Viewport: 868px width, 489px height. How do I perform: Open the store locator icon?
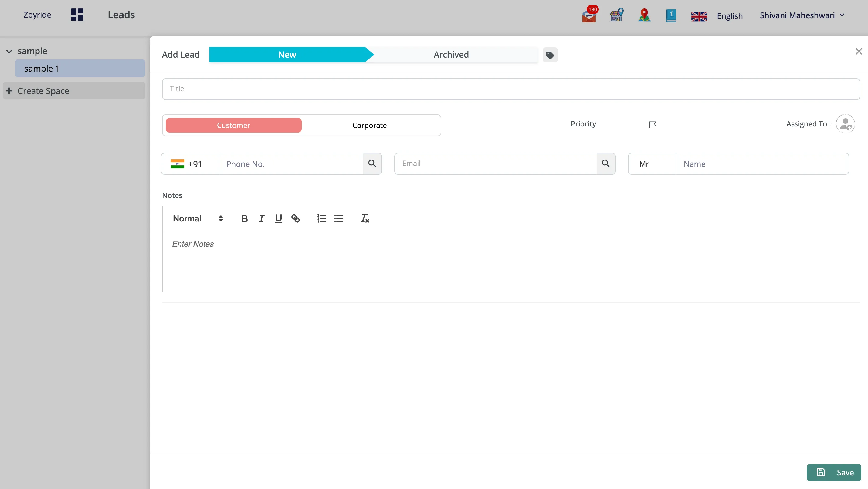pos(617,15)
